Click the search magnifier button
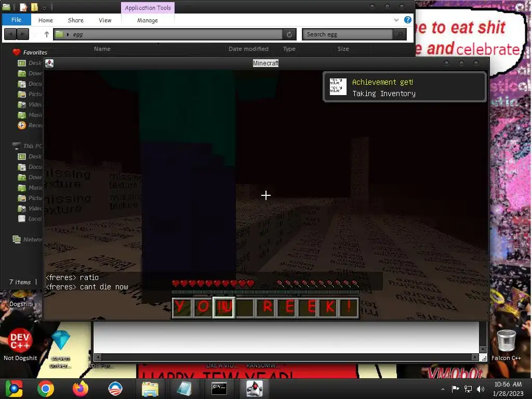The height and width of the screenshot is (399, 532). coord(400,34)
